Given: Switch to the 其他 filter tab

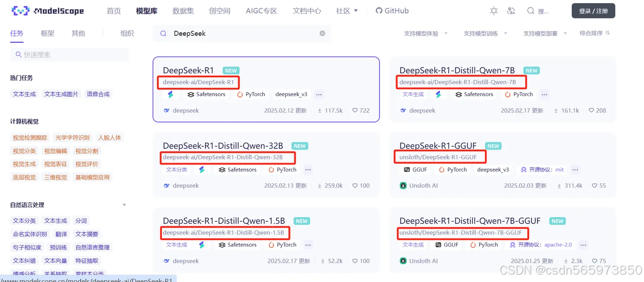Looking at the screenshot, I should tap(78, 33).
